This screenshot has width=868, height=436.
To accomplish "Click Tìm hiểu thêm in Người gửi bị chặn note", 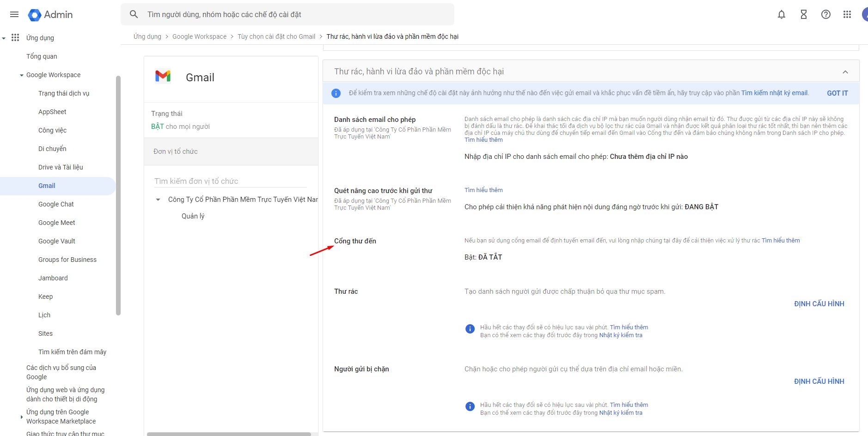I will click(629, 405).
